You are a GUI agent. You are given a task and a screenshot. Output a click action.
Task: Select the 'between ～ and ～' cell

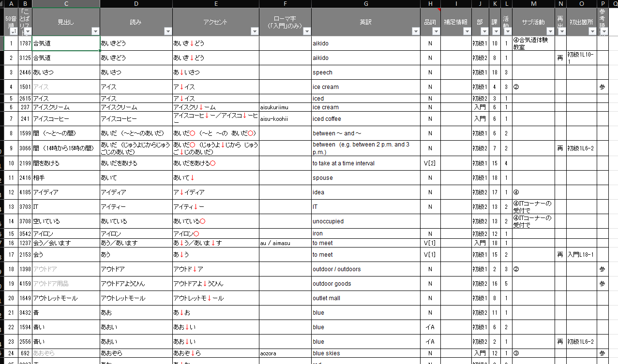coord(366,133)
